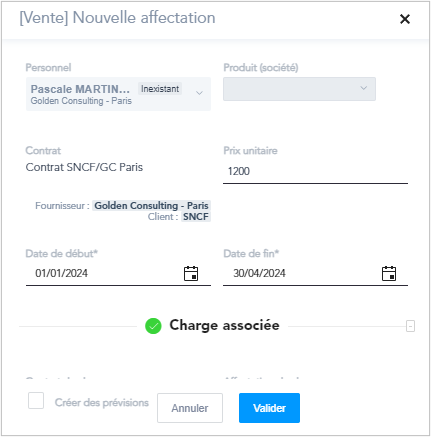Image resolution: width=431 pixels, height=437 pixels.
Task: Click the Annuler button
Action: [190, 408]
